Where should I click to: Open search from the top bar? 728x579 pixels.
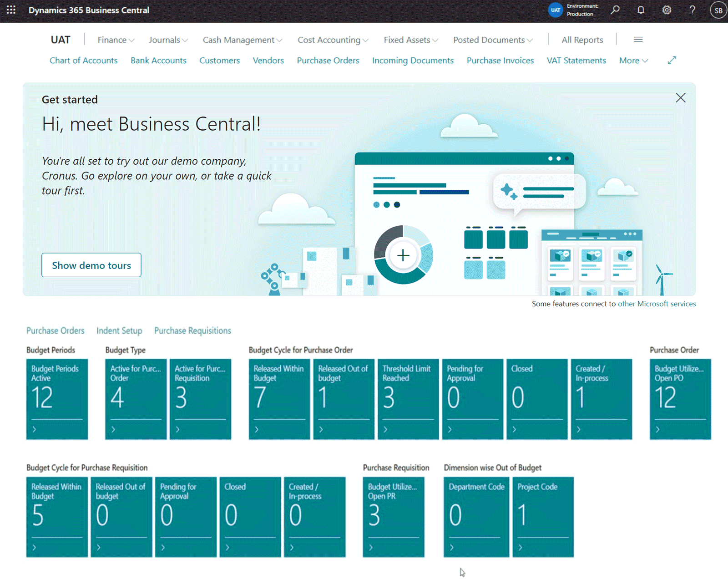[x=615, y=10]
